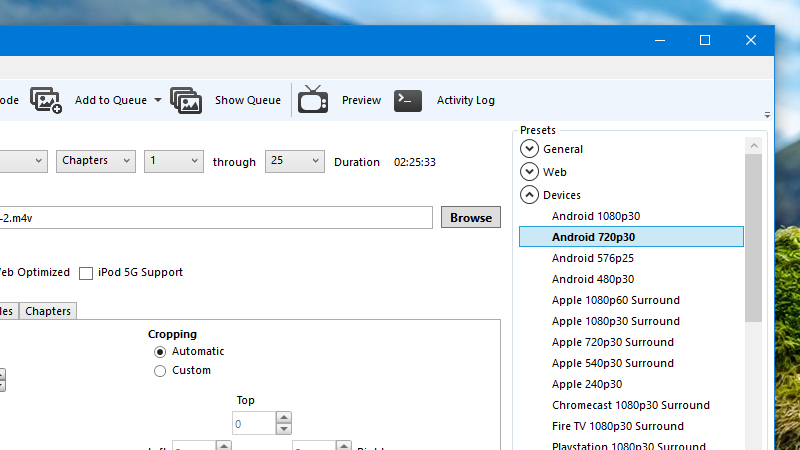Image resolution: width=800 pixels, height=450 pixels.
Task: Minimize the application window
Action: [x=660, y=40]
